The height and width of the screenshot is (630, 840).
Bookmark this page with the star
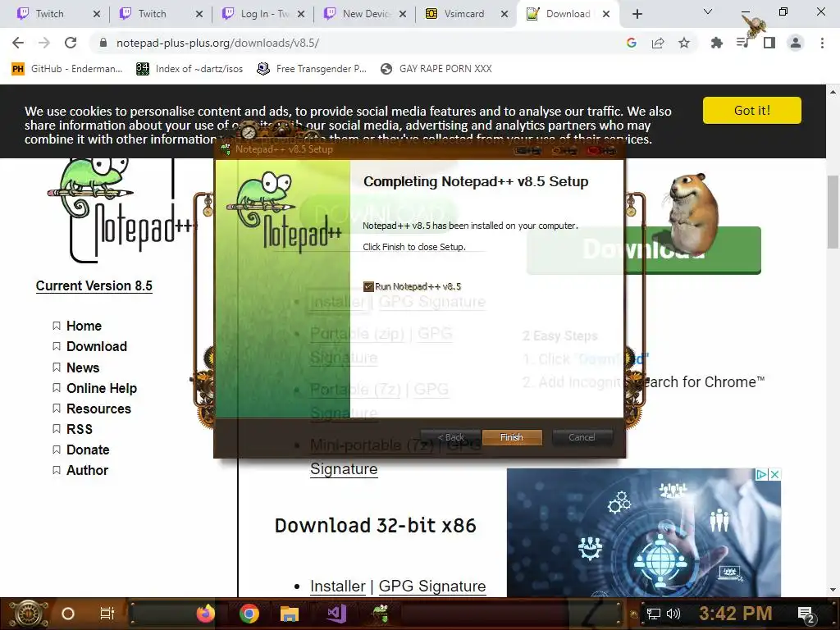coord(684,43)
